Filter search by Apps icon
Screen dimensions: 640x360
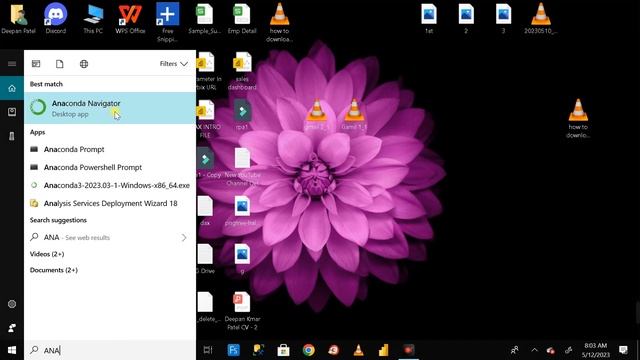pyautogui.click(x=36, y=64)
